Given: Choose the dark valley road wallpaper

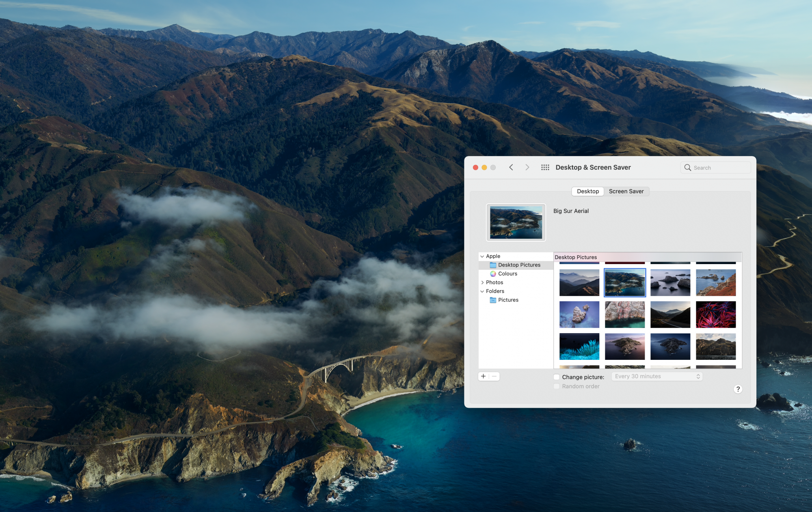Looking at the screenshot, I should click(x=670, y=314).
